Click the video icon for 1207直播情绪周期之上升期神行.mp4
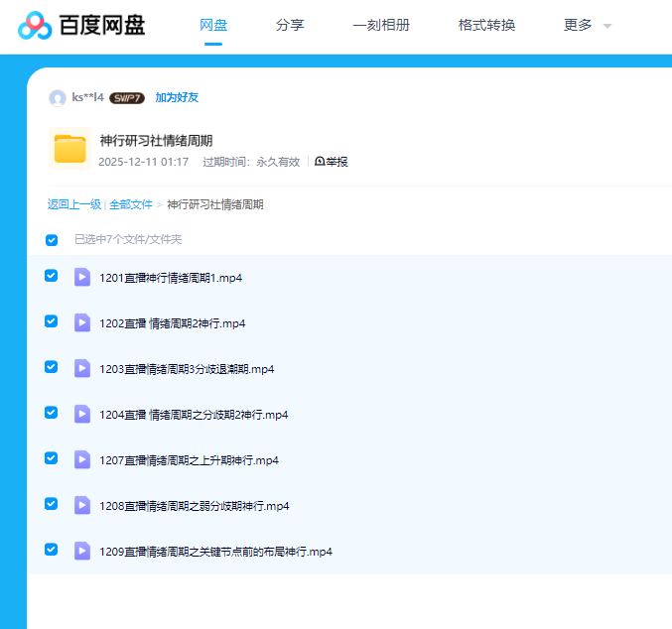 click(x=82, y=459)
